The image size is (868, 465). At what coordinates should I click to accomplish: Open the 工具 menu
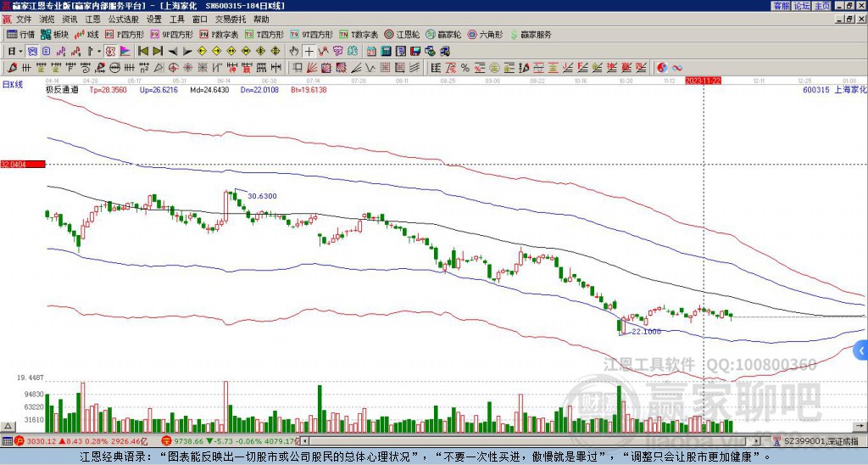pos(176,20)
